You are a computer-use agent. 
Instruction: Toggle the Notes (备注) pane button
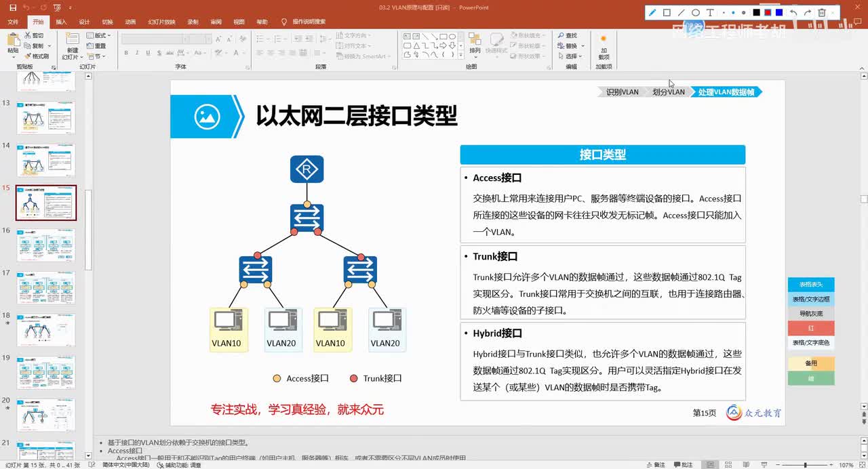pyautogui.click(x=654, y=465)
